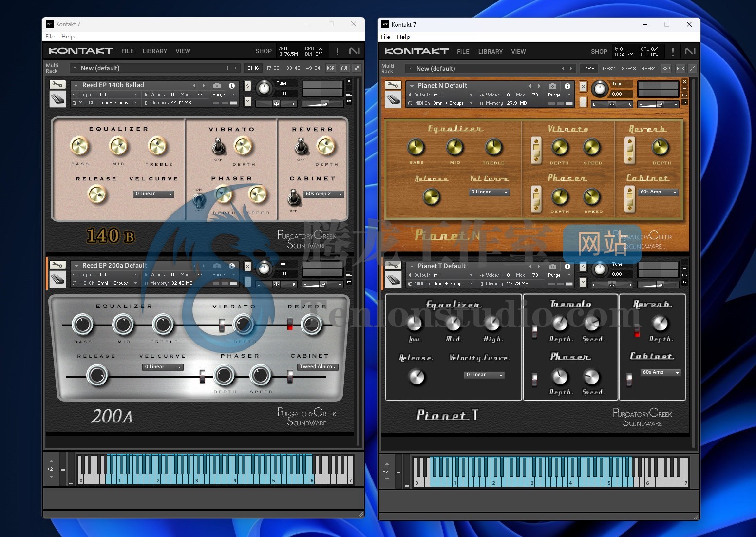Open Planet T Velocity Curve 0 Linear dropdown

coord(484,375)
